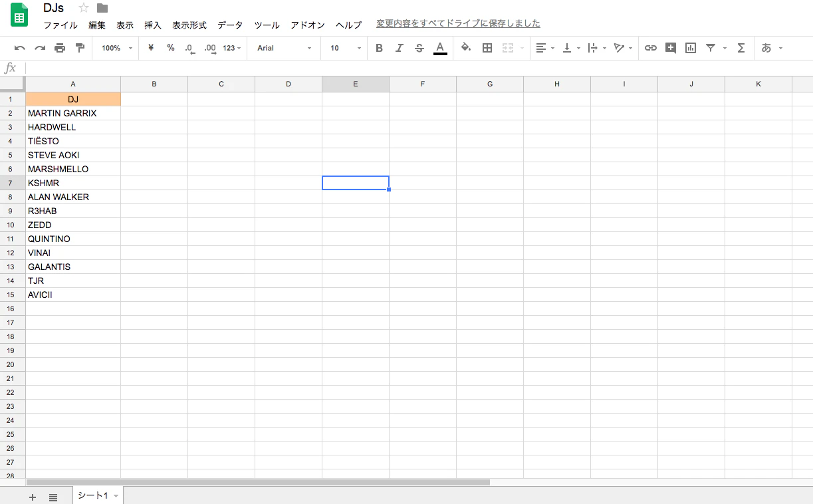Open the font size 10 dropdown
This screenshot has height=504, width=813.
[x=346, y=48]
